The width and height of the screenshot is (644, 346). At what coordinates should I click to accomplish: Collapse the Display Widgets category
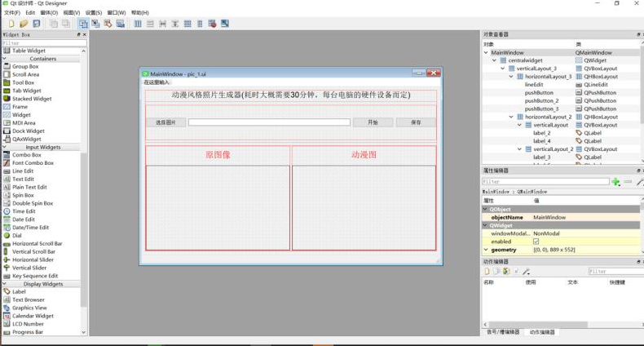5,283
